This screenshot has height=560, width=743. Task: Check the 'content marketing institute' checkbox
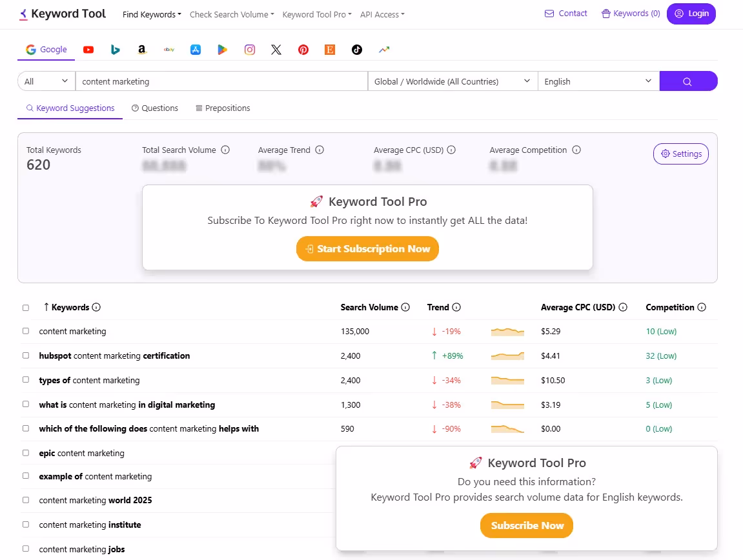pos(26,525)
